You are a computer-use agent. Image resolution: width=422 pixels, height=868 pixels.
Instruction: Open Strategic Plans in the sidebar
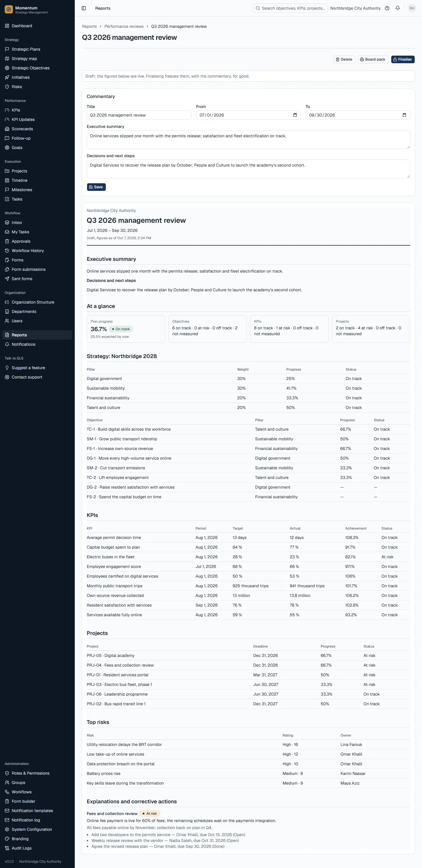37,49
